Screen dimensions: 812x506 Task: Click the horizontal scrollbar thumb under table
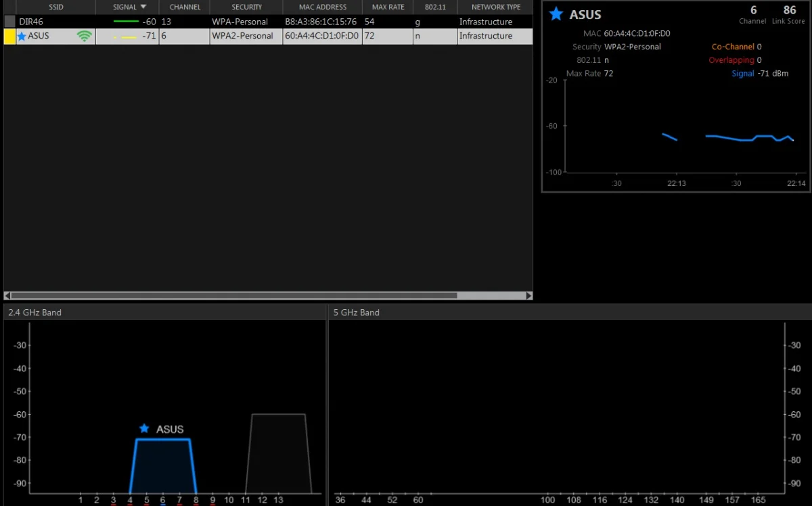click(x=234, y=296)
